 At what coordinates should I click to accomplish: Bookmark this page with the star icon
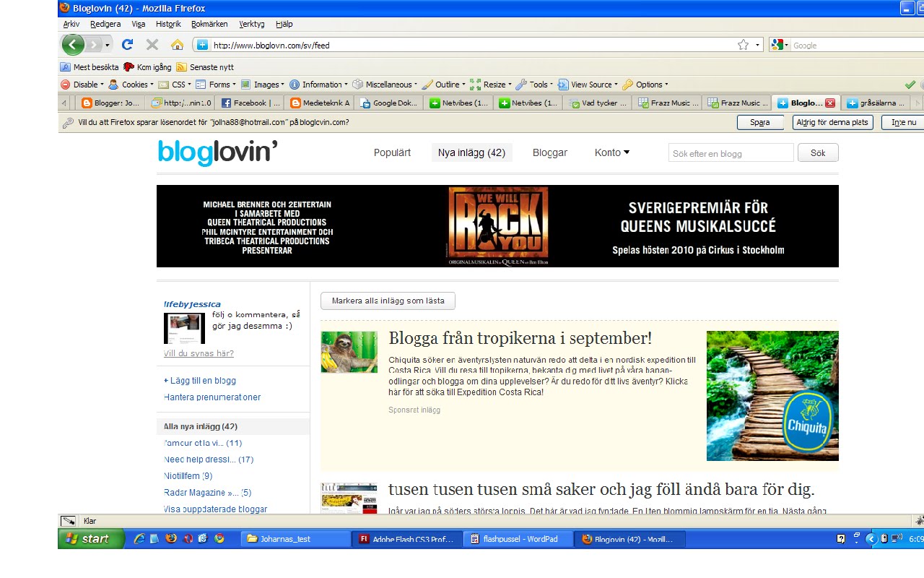click(x=743, y=45)
